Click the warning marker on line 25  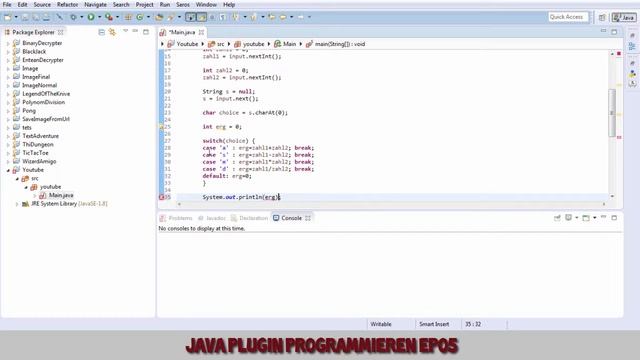161,127
